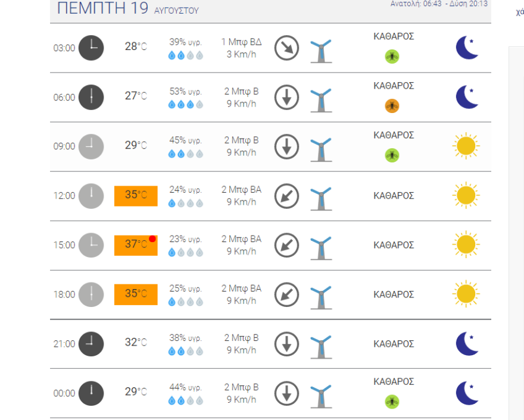
Task: Click the green mosquito icon at 09:00
Action: tap(392, 155)
